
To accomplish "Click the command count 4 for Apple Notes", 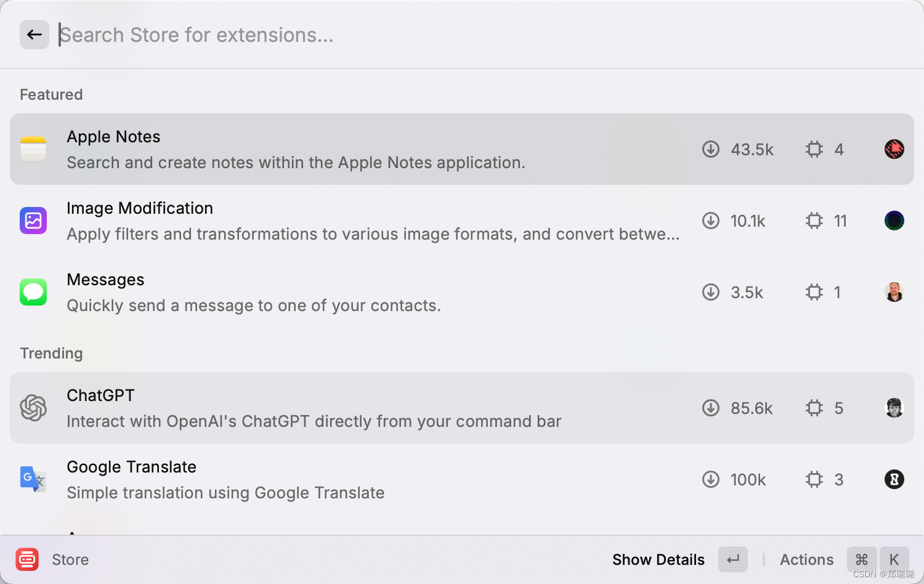I will (839, 150).
